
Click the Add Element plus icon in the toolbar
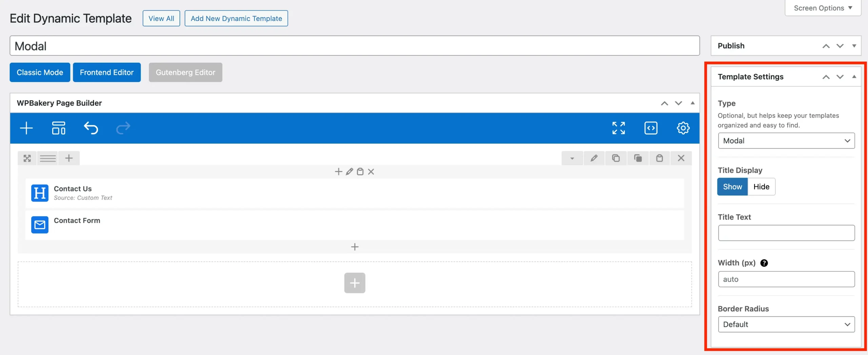(x=26, y=128)
